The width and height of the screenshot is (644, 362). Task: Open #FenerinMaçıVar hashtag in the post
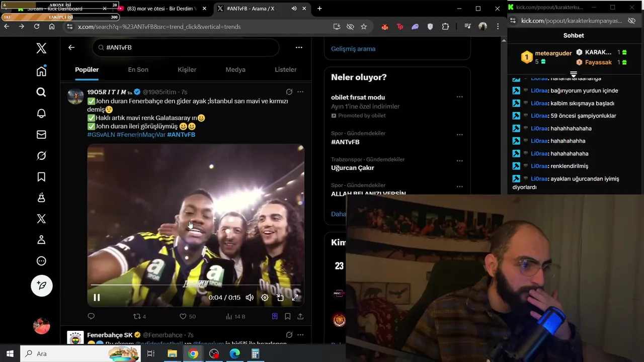click(141, 135)
